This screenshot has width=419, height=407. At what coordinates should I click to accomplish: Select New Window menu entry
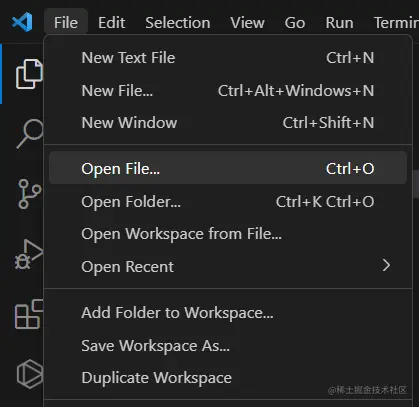coord(228,123)
